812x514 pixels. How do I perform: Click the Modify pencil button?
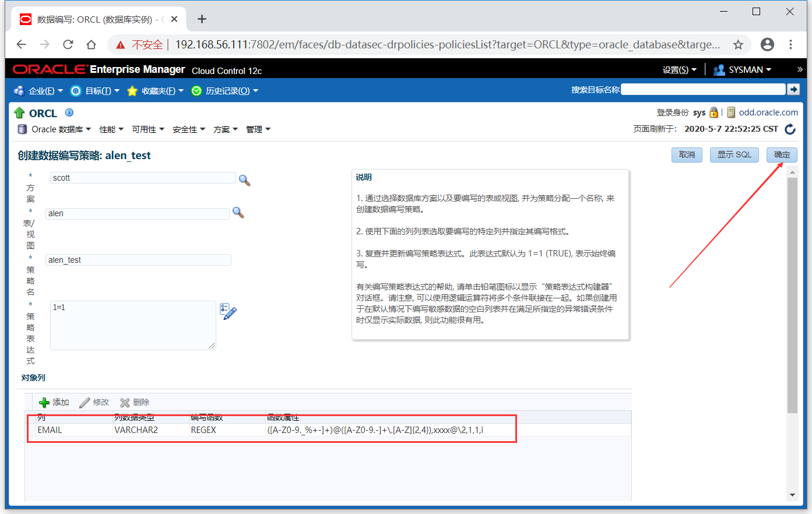click(94, 402)
